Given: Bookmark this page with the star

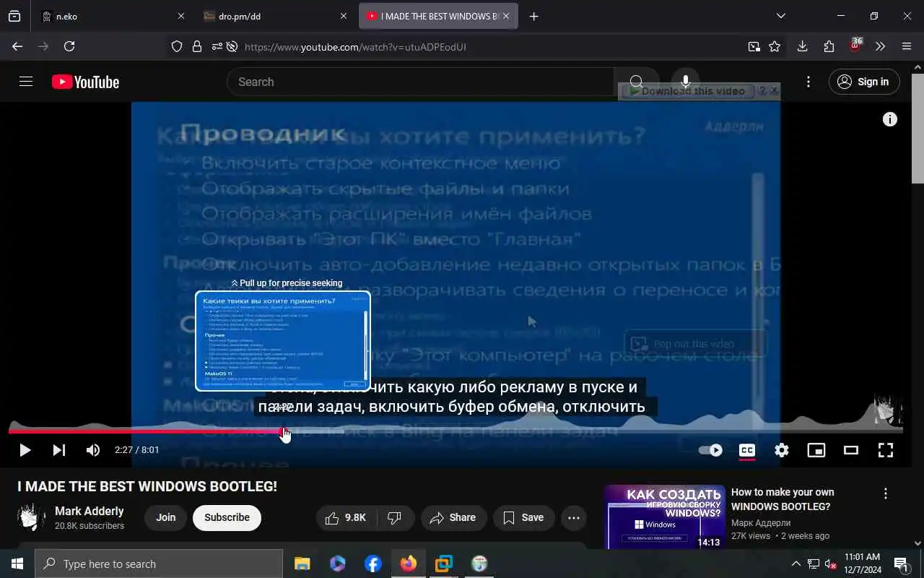Looking at the screenshot, I should pyautogui.click(x=775, y=46).
